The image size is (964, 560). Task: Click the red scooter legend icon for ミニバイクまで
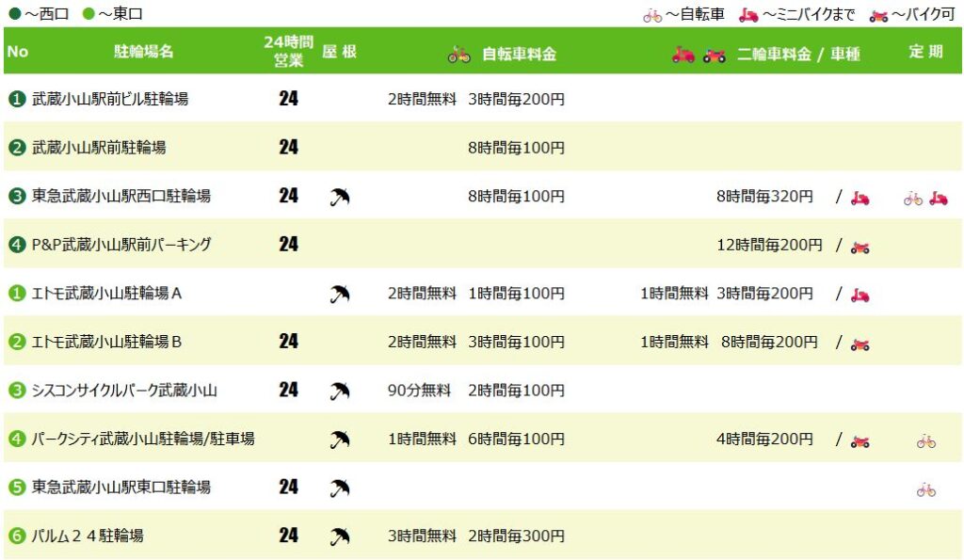coord(748,15)
